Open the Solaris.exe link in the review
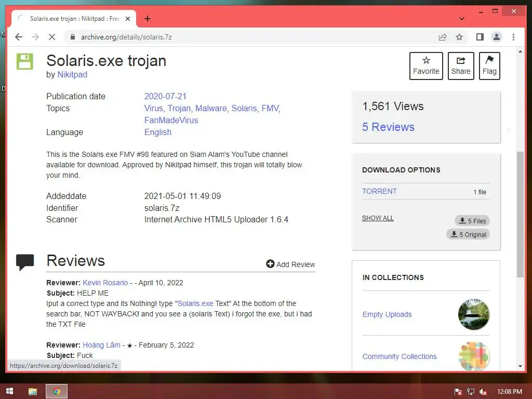Viewport: 532px width, 399px height. (x=195, y=303)
